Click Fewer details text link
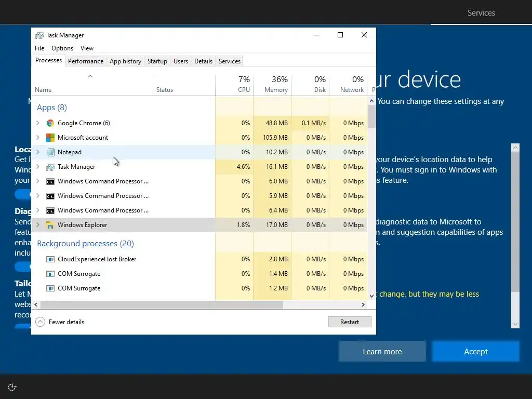 (x=66, y=322)
